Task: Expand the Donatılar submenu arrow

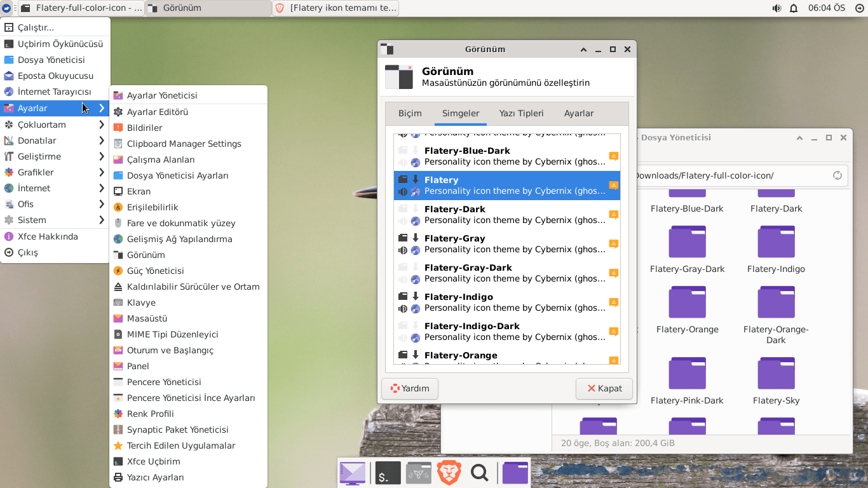Action: [102, 140]
